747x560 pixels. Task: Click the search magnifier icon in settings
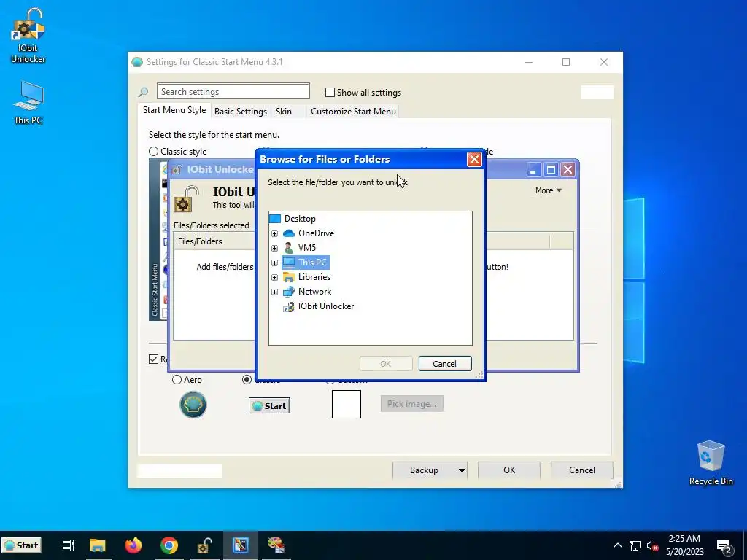tap(144, 92)
